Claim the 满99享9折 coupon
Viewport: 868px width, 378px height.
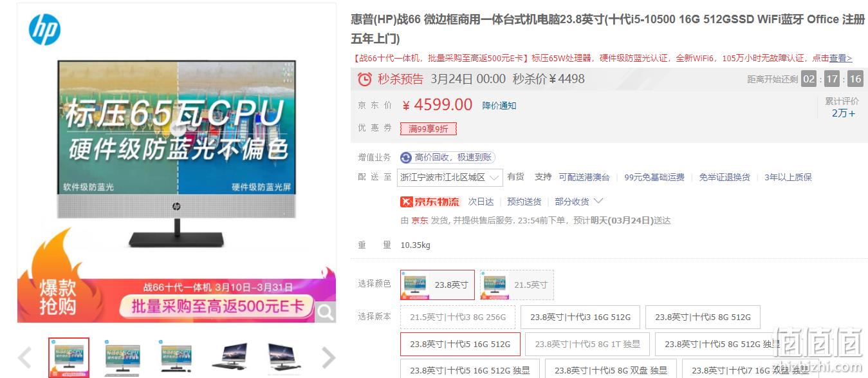point(429,129)
